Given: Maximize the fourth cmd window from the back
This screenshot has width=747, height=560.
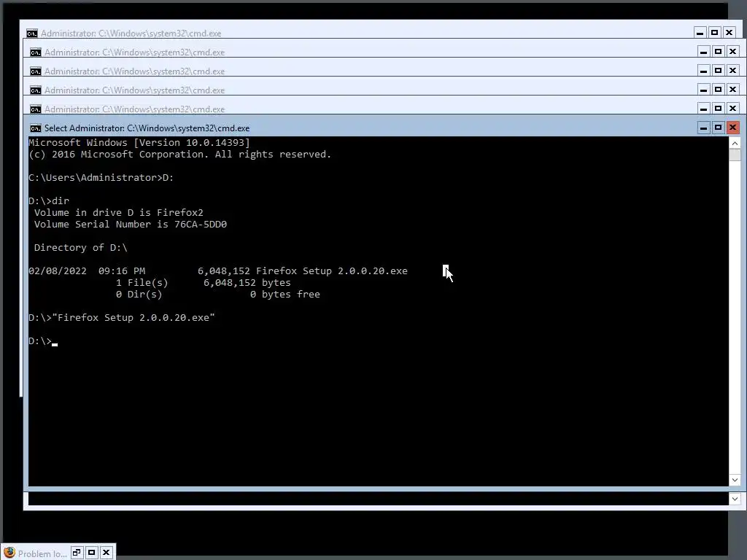Looking at the screenshot, I should pos(718,90).
